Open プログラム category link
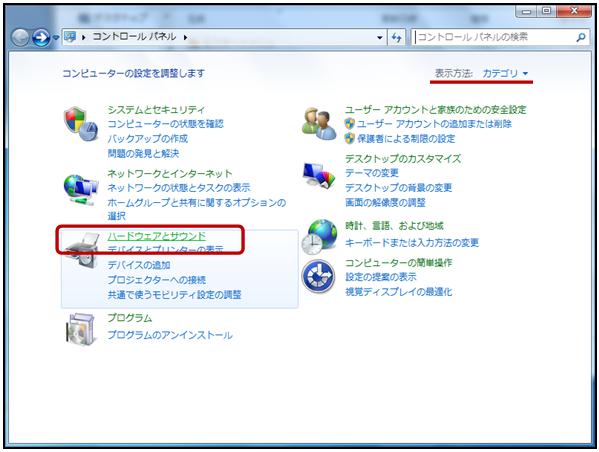This screenshot has width=599, height=452. coord(130,318)
